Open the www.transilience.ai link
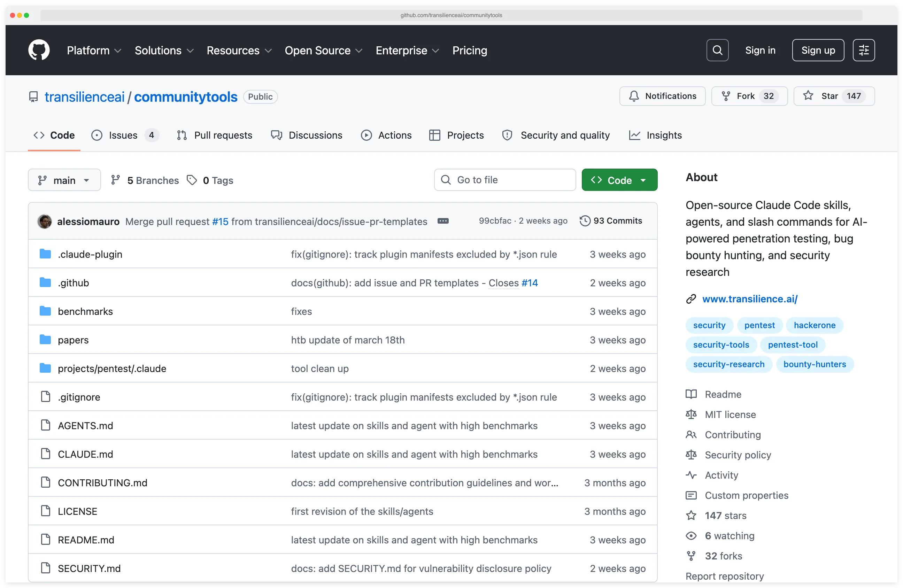The width and height of the screenshot is (903, 588). [x=749, y=299]
